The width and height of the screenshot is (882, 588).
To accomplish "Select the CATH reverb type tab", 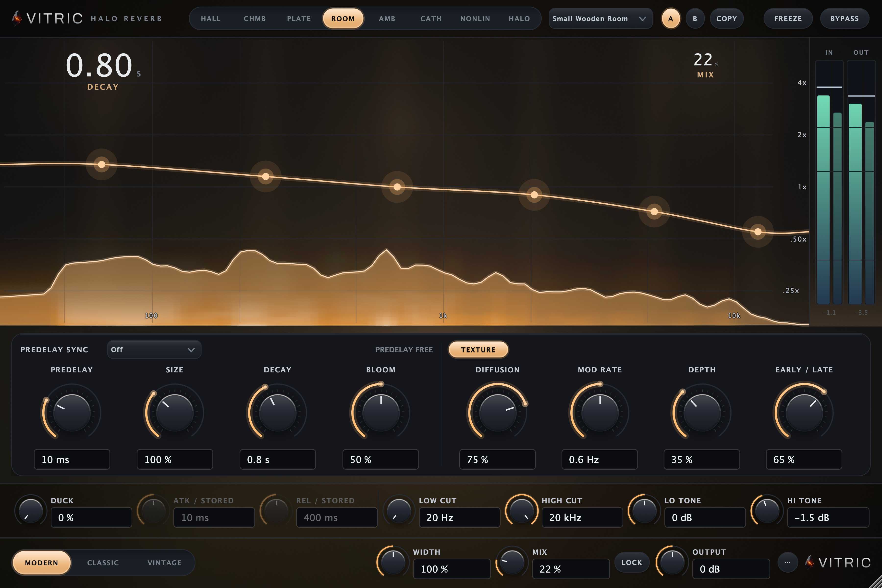I will pos(431,18).
